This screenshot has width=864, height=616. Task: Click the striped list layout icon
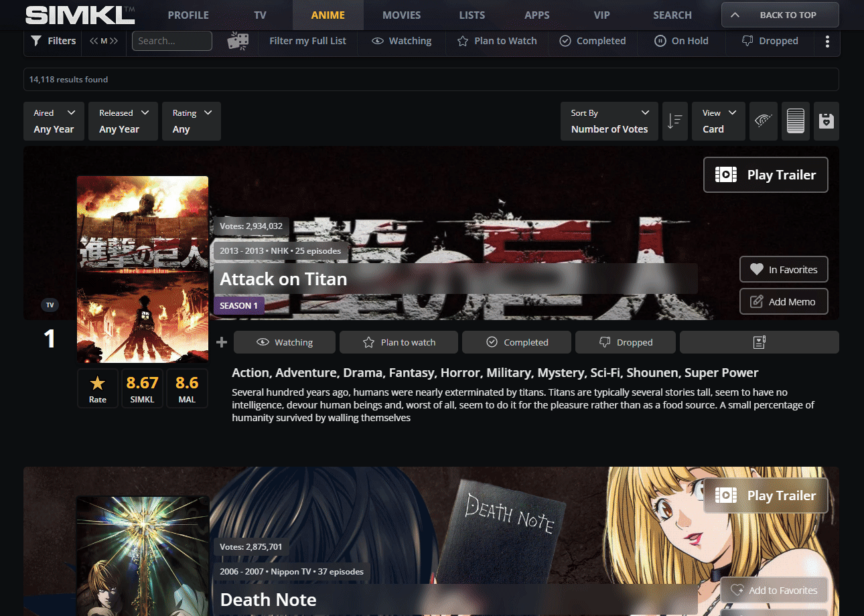[795, 121]
